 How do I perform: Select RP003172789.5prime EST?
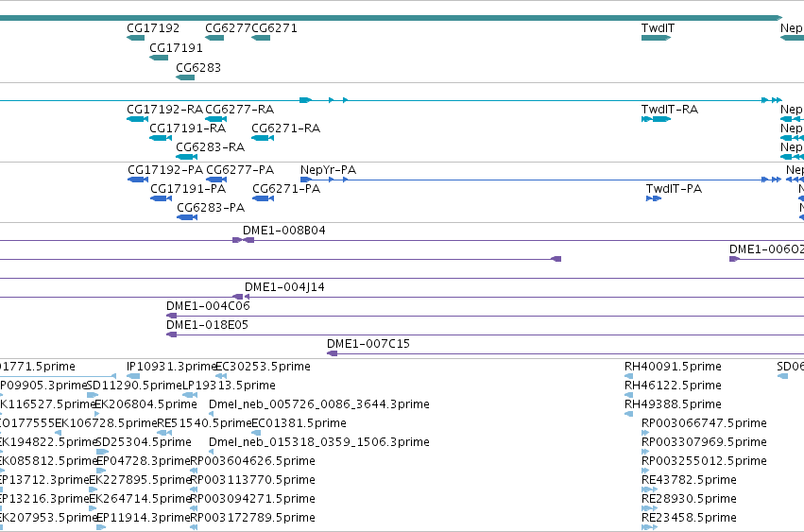tap(194, 528)
